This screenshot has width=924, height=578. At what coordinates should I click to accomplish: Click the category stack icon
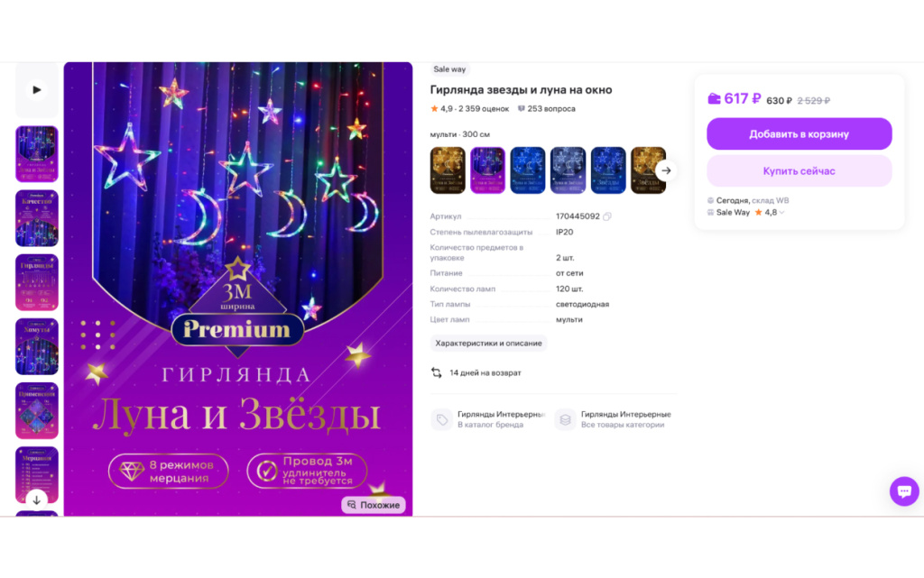(x=565, y=419)
